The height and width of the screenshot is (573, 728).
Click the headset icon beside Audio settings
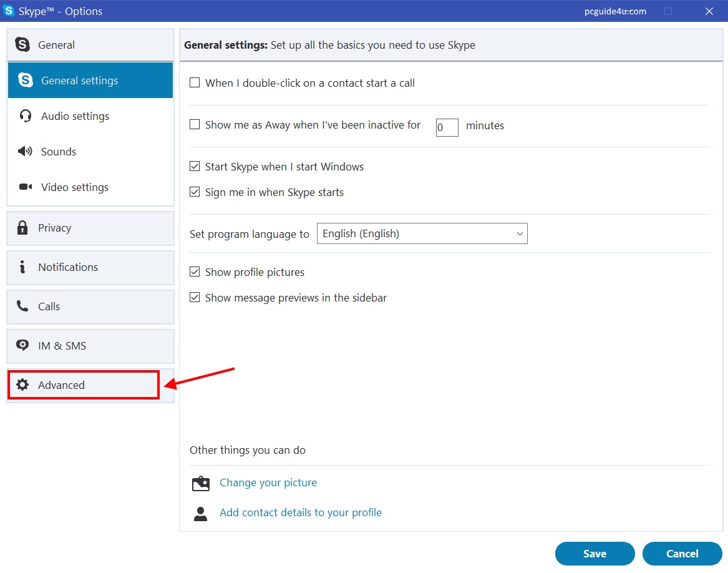point(26,116)
